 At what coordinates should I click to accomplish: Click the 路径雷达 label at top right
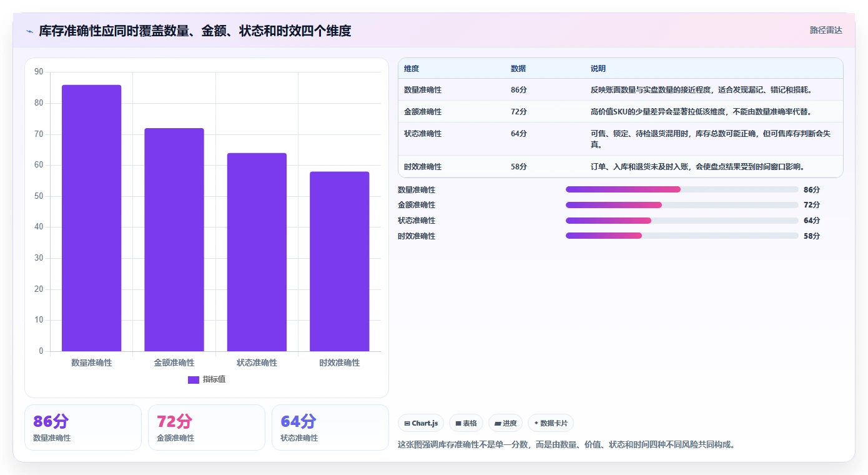click(826, 30)
